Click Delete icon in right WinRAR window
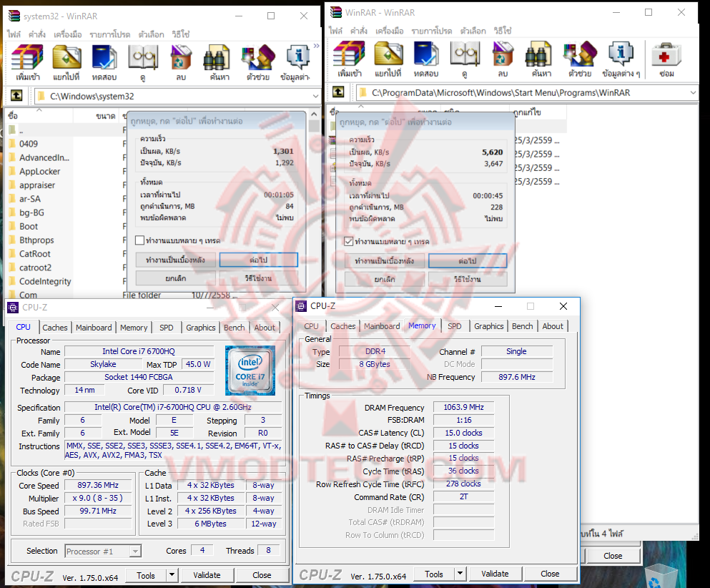 [503, 59]
